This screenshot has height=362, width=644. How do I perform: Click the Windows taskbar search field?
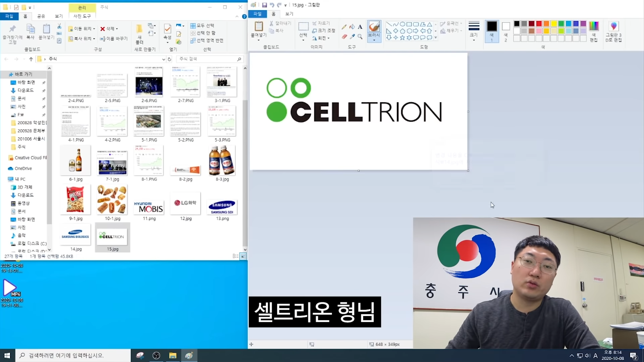click(x=73, y=356)
